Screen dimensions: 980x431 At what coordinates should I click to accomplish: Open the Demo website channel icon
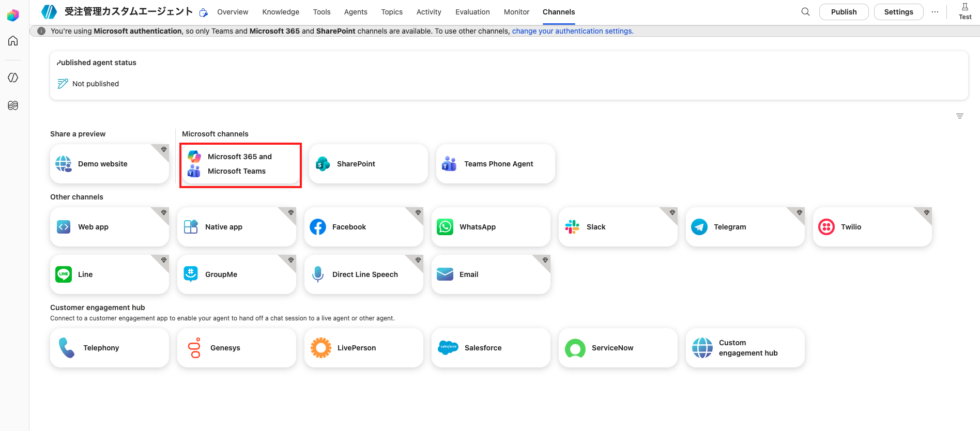(x=64, y=164)
